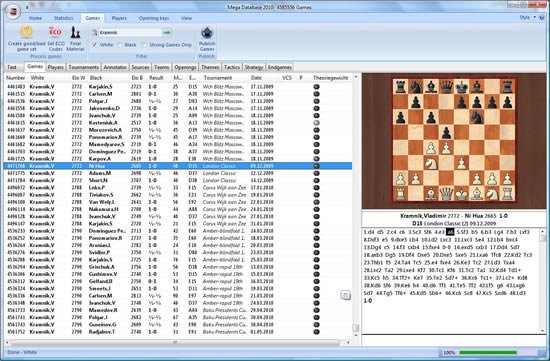Open the quick access toolbar dropdown arrow
Image resolution: width=550 pixels, height=361 pixels.
tap(27, 7)
